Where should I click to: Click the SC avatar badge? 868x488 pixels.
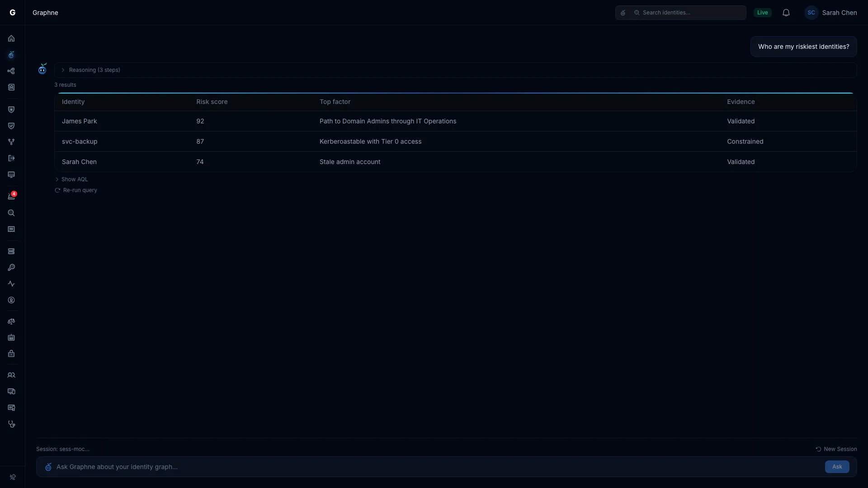[811, 13]
